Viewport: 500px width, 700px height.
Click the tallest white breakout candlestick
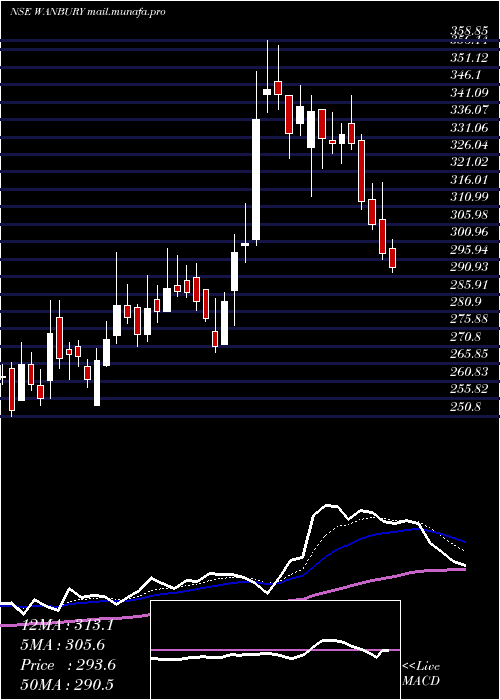coord(256,179)
